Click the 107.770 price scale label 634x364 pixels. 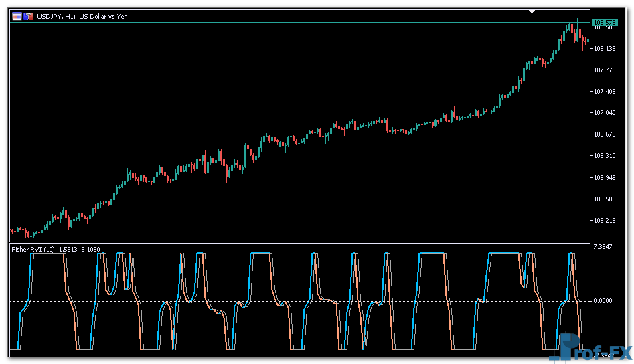(x=605, y=70)
